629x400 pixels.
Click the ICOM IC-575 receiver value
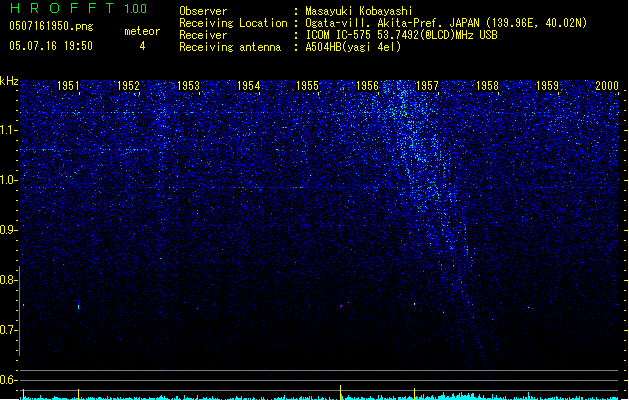(401, 35)
